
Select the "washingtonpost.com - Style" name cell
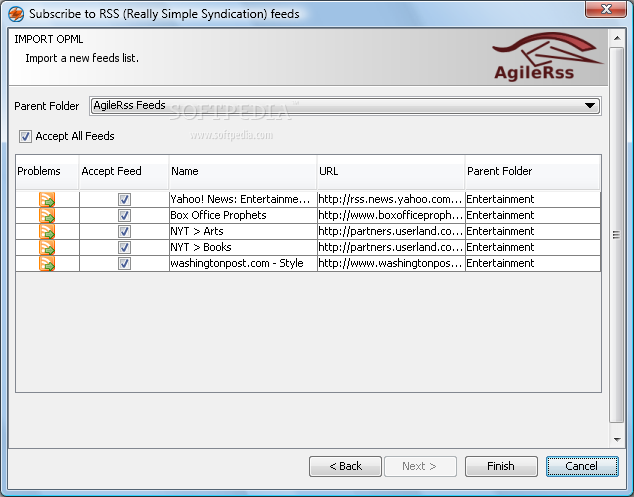(x=243, y=263)
